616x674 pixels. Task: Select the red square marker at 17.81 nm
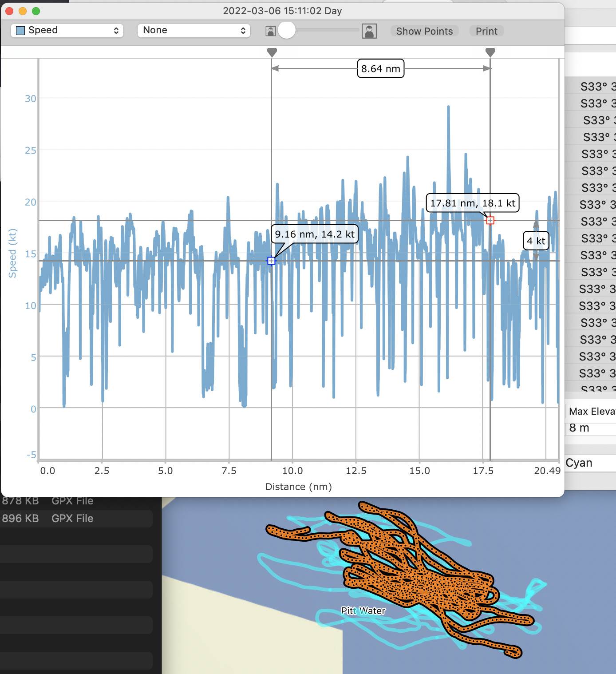pos(490,221)
